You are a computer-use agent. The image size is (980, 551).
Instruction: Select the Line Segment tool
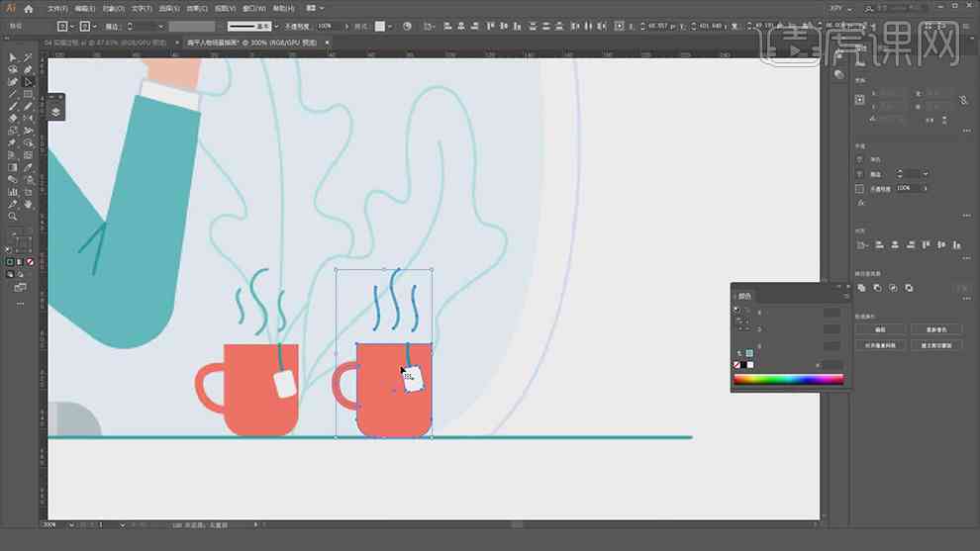13,94
